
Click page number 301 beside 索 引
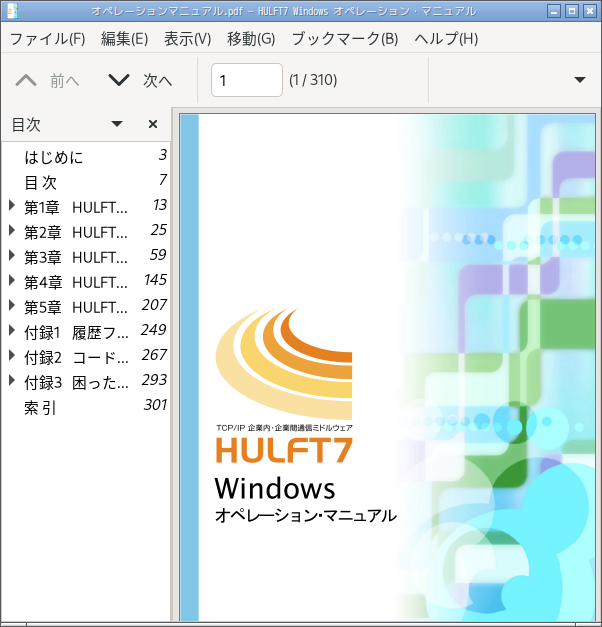click(x=155, y=405)
